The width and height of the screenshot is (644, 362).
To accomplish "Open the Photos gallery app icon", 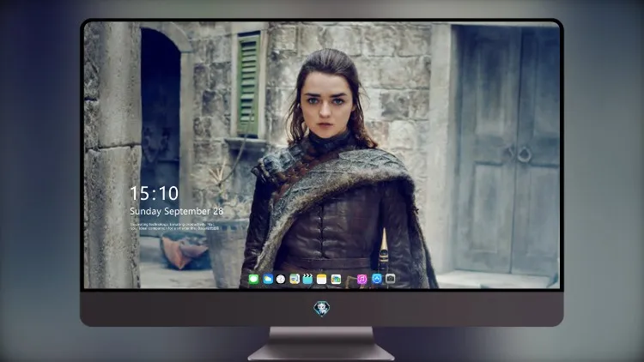I will coord(336,279).
